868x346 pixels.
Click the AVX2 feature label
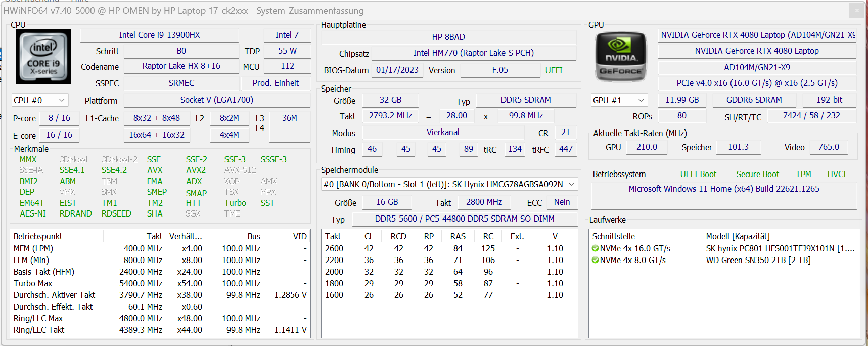196,170
